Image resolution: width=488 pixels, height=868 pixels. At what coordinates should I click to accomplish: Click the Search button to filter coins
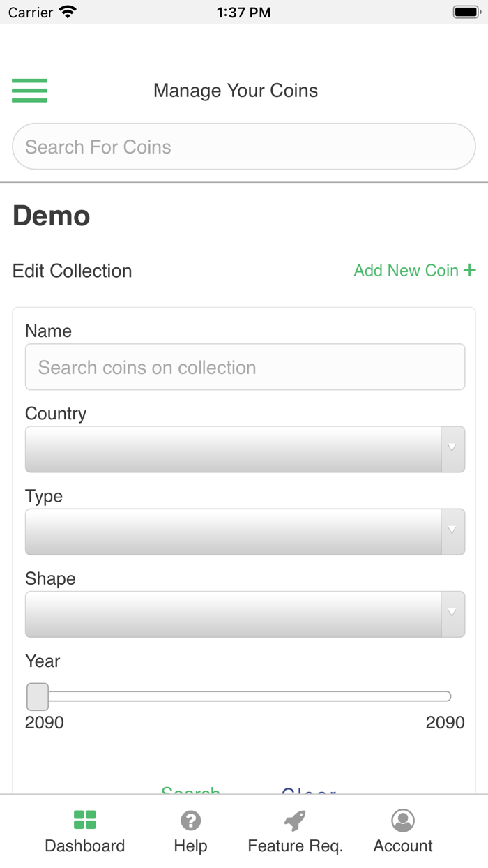(x=191, y=791)
